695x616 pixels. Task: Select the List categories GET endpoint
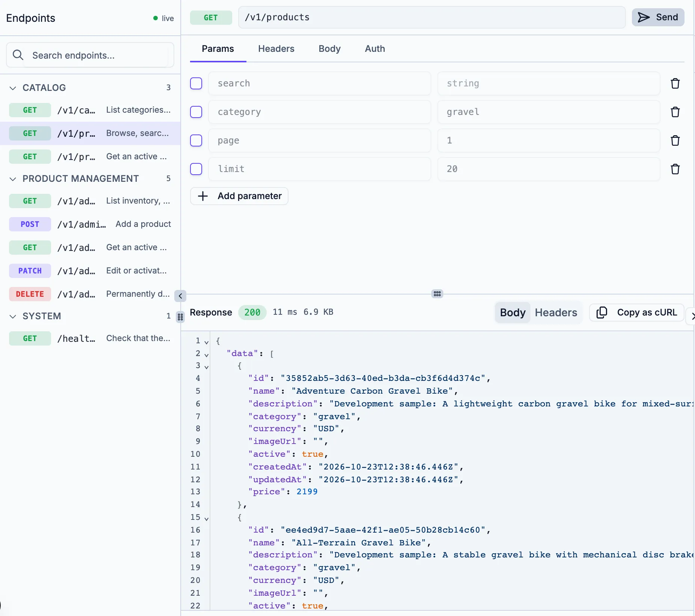click(x=90, y=110)
